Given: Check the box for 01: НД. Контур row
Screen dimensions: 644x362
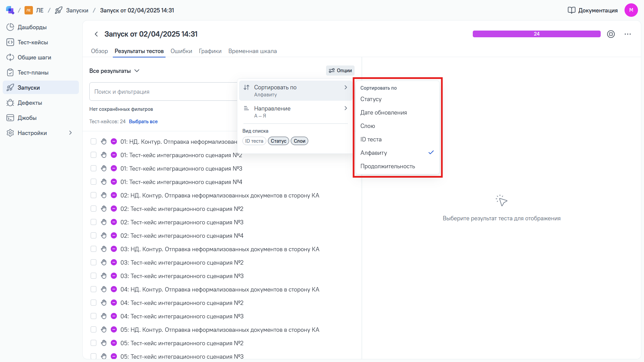Looking at the screenshot, I should 94,141.
